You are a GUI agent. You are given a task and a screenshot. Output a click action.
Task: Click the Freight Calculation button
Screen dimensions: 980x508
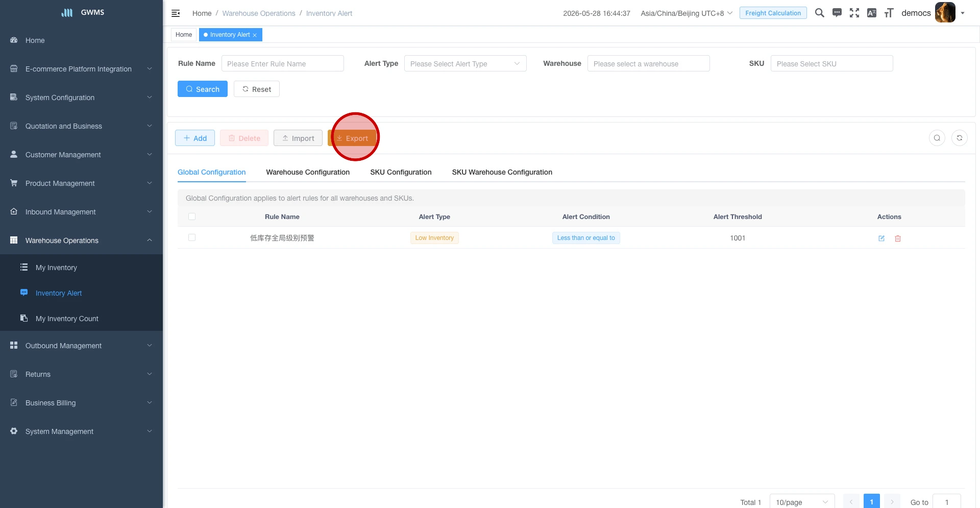point(773,13)
